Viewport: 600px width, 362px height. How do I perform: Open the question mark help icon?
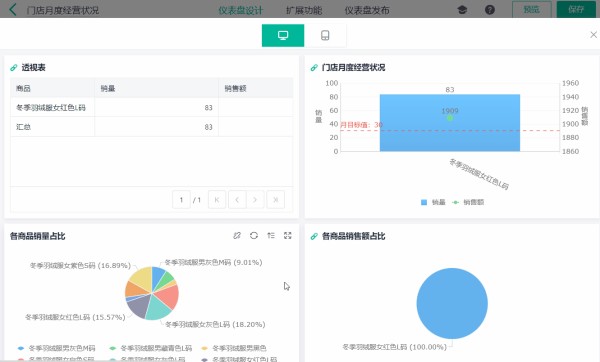(x=490, y=10)
